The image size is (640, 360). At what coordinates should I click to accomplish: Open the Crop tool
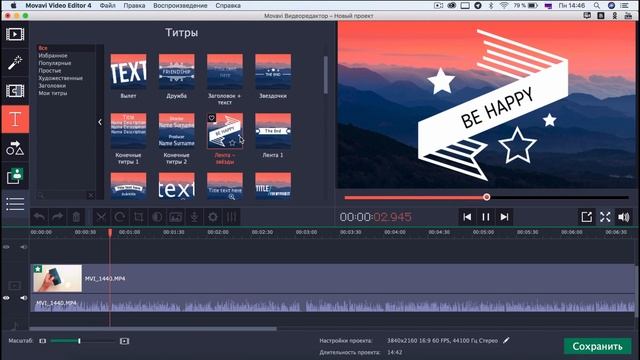click(x=138, y=217)
